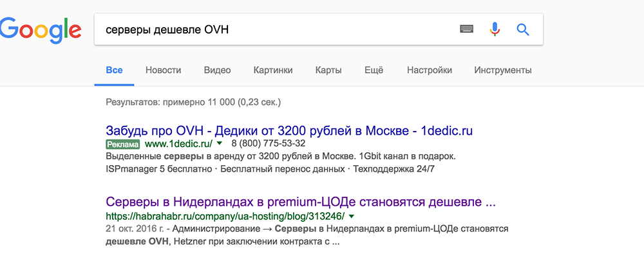Click snippet text 'ISPmanager 5 бесплатно'
Screen dimensions: 644x258
[x=159, y=169]
